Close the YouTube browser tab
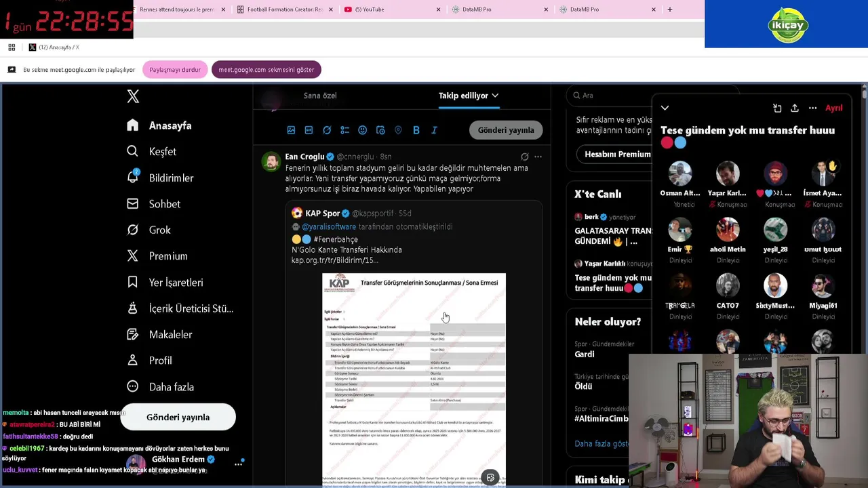The width and height of the screenshot is (868, 488). click(438, 9)
